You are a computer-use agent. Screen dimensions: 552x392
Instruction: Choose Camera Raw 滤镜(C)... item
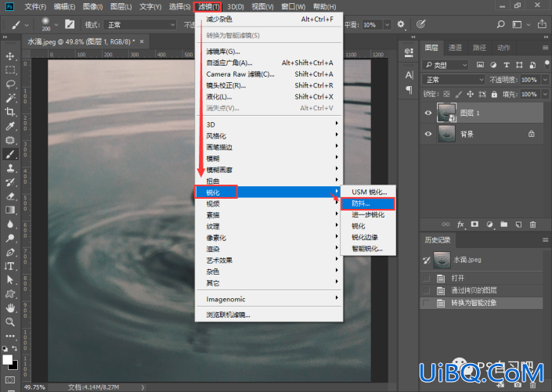coord(269,74)
